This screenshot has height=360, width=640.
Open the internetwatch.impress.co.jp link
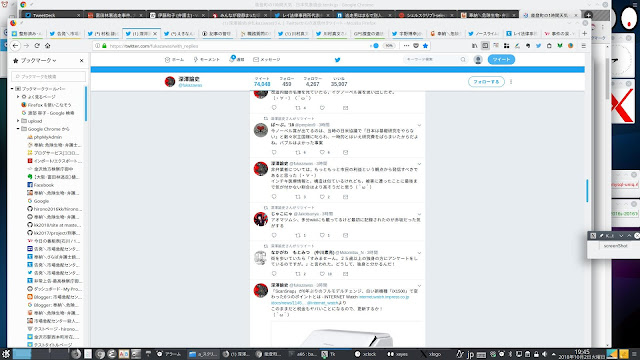[384, 297]
